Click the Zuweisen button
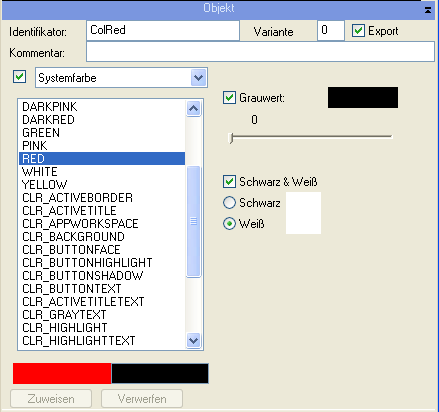Viewport: 439px width, 412px height. [x=51, y=399]
